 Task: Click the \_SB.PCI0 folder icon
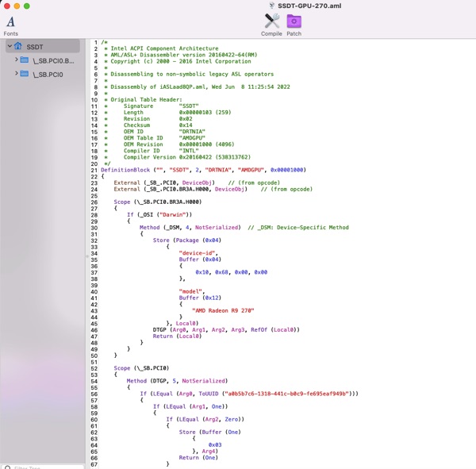coord(25,75)
